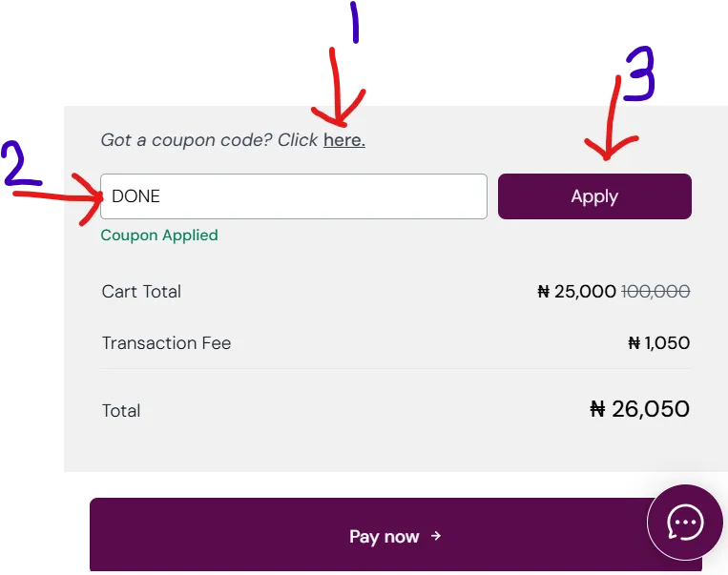Follow the "here." coupon link

pos(343,140)
